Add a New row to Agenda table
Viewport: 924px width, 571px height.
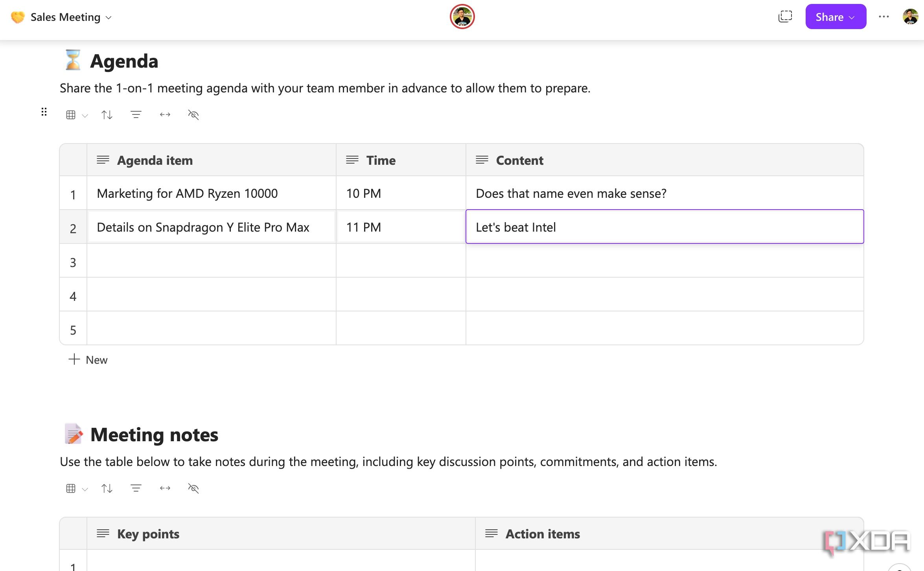(x=88, y=359)
